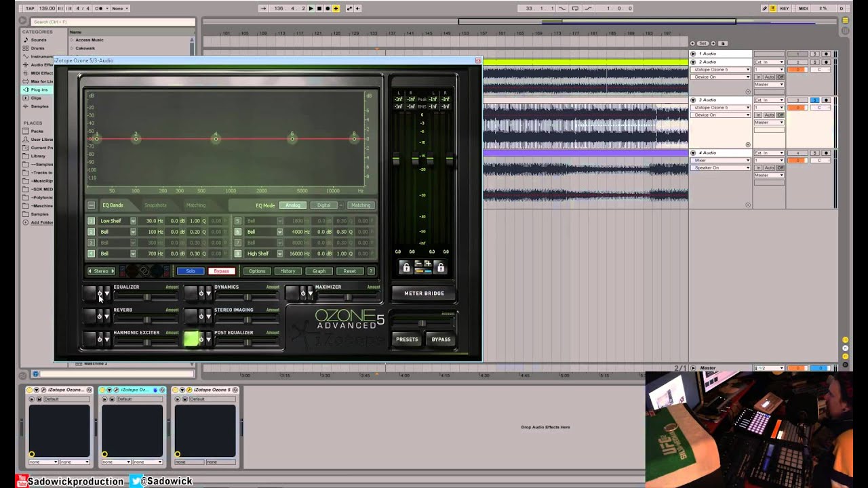Viewport: 868px width, 488px height.
Task: Click the Reverb module power icon
Action: 99,316
